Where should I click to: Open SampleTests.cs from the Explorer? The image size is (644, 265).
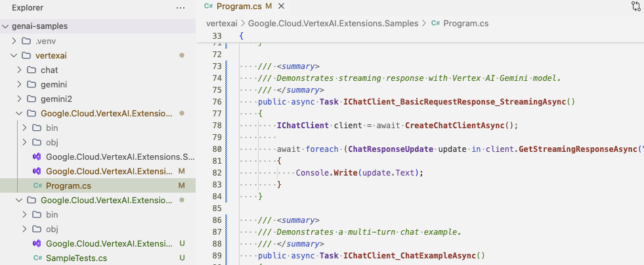(76, 258)
